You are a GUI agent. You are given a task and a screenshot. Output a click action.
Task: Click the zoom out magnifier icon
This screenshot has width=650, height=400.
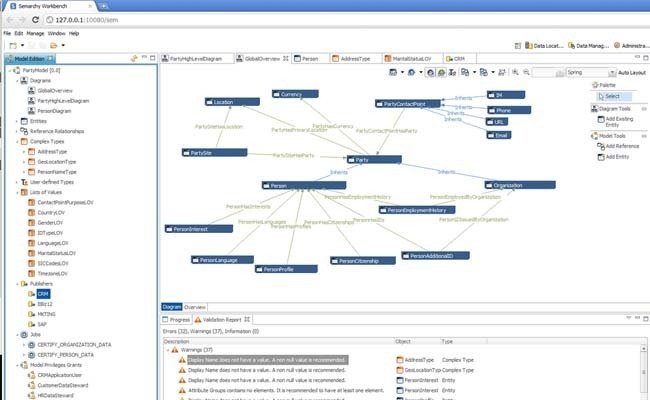pos(525,73)
